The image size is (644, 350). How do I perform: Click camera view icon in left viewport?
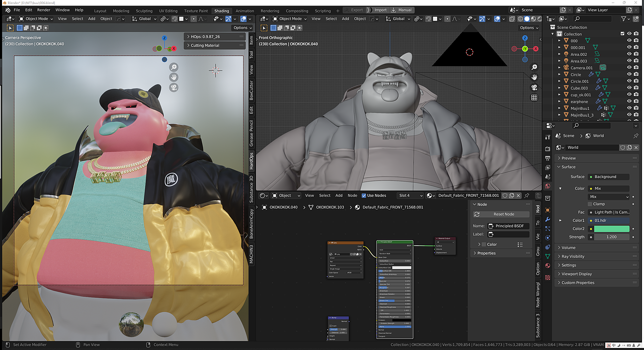[174, 87]
